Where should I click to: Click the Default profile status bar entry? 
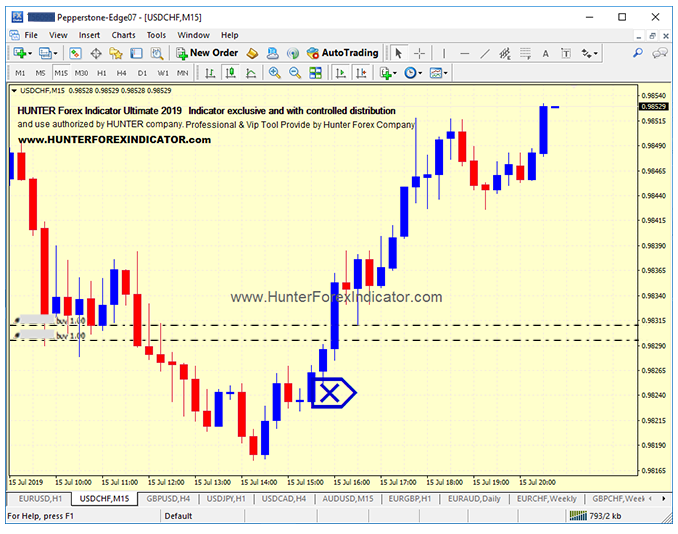coord(178,516)
